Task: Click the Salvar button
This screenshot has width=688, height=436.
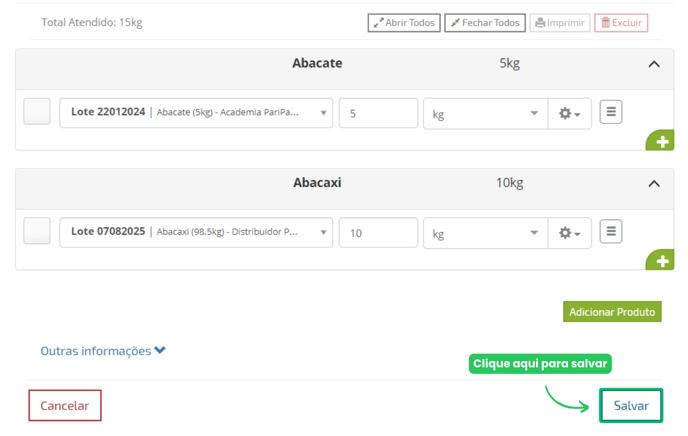Action: pos(631,406)
